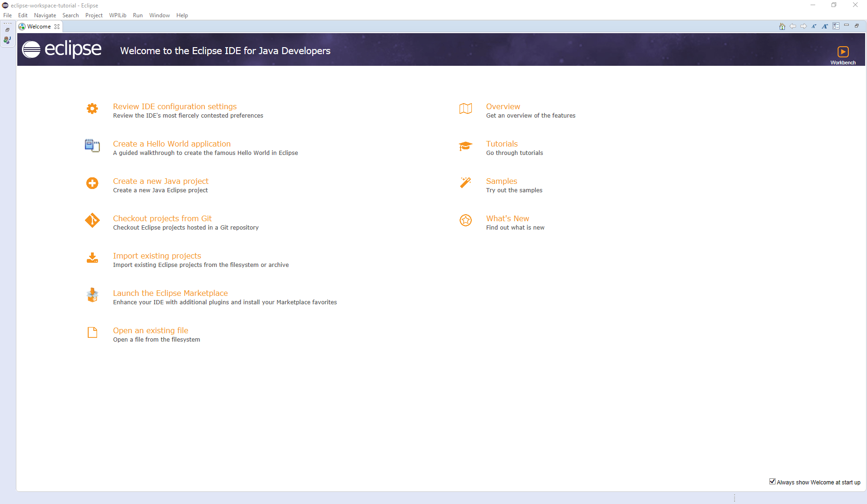Screen dimensions: 867x504
Task: Restore the minimized view from the left sidebar
Action: tap(7, 29)
